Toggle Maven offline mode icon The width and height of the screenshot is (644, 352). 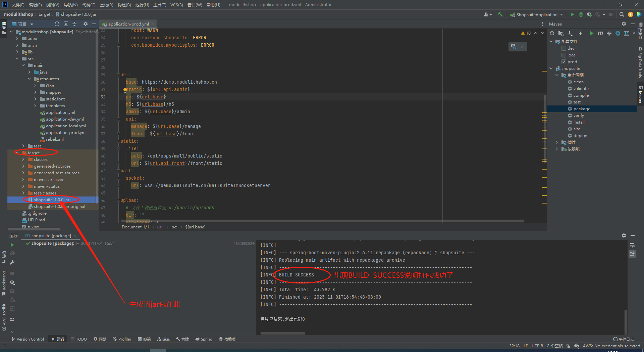pyautogui.click(x=609, y=33)
